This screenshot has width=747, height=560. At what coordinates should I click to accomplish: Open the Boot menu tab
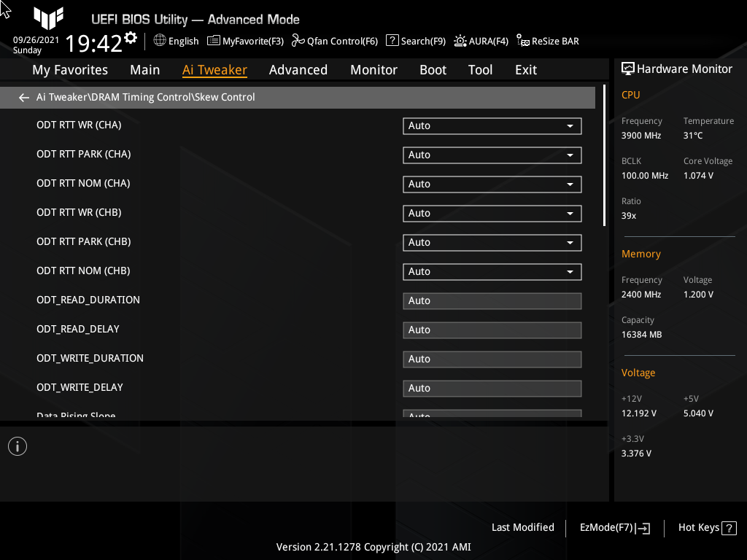tap(433, 69)
